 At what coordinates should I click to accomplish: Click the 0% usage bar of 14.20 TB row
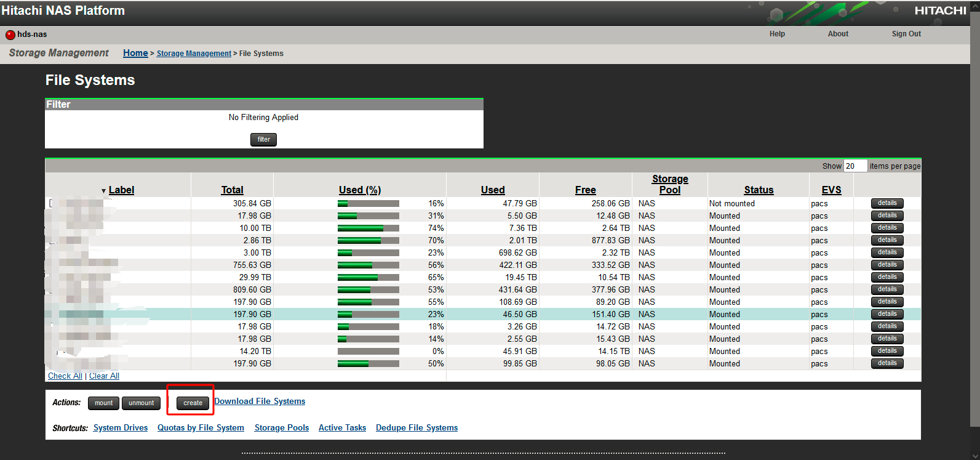[368, 351]
